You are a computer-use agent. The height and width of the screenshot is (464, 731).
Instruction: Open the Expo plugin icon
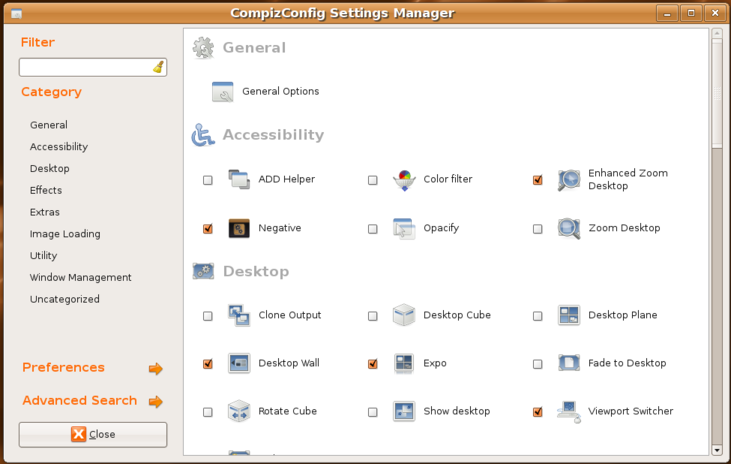click(x=404, y=363)
